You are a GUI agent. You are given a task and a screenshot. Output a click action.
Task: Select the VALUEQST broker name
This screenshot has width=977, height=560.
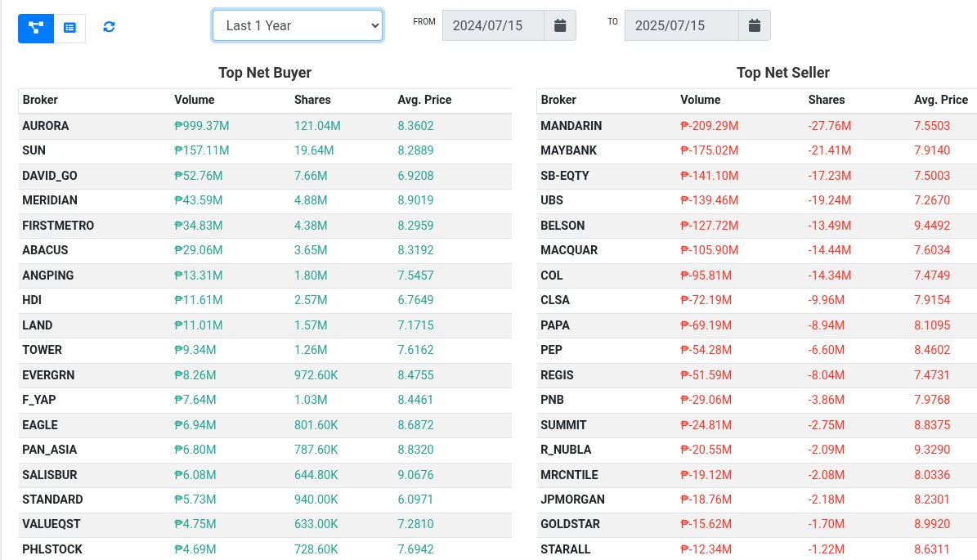(51, 525)
